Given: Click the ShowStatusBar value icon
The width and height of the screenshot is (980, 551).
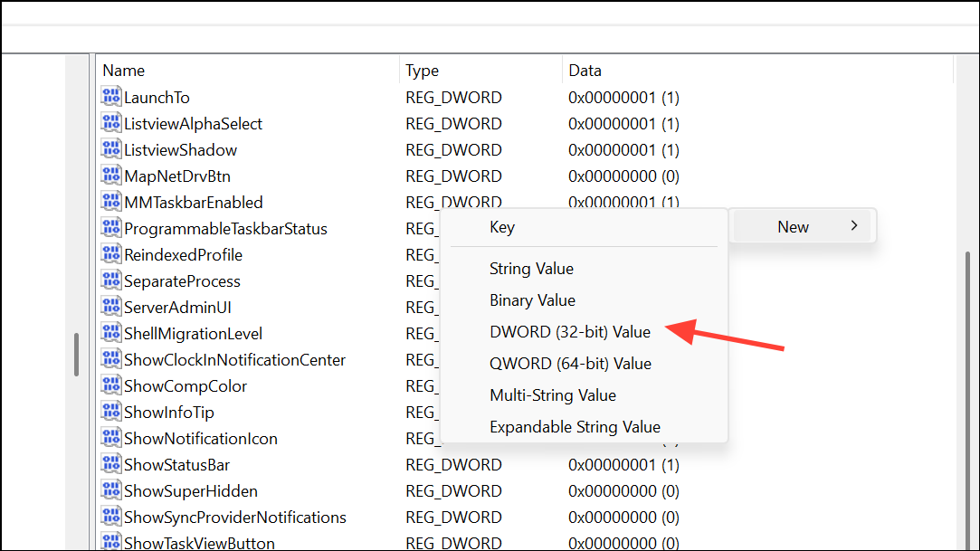Looking at the screenshot, I should point(111,464).
